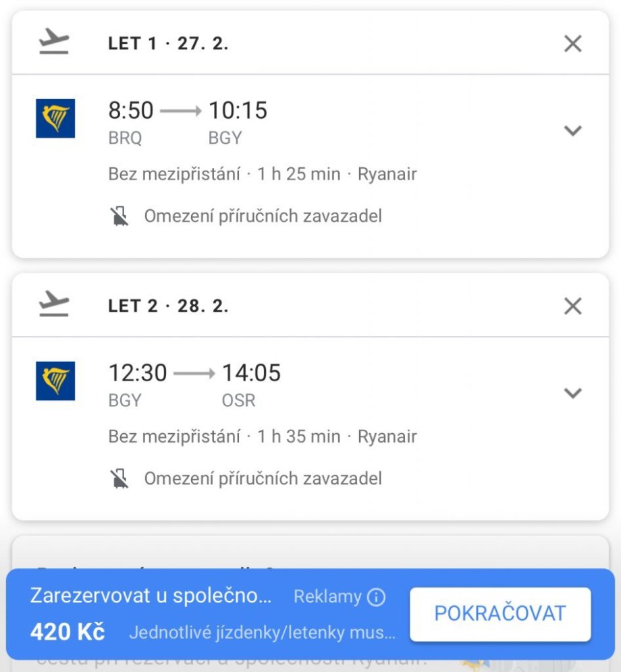The width and height of the screenshot is (621, 672).
Task: Click the baggage restriction icon on Let 1
Action: [x=119, y=216]
